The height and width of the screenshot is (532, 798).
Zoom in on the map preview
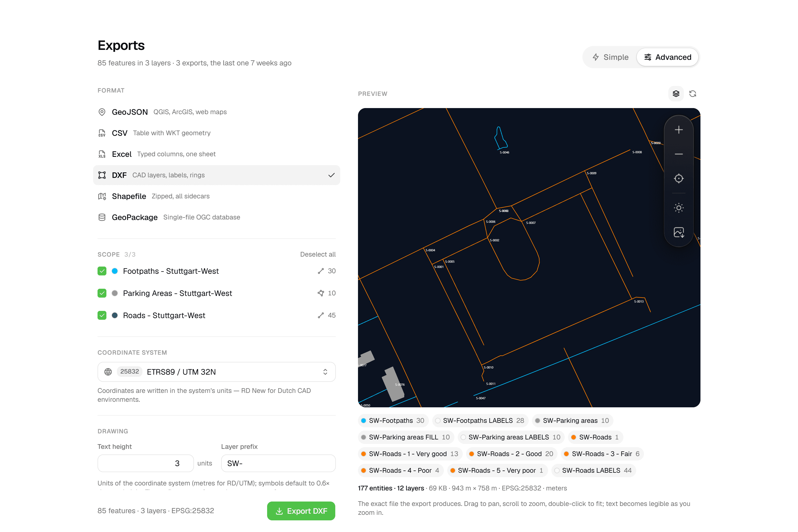tap(679, 130)
